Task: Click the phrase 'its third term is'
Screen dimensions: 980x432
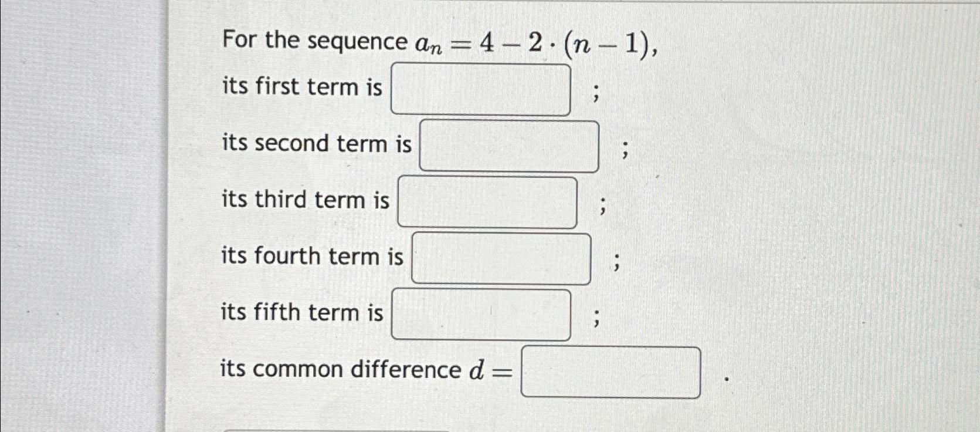Action: [x=305, y=200]
